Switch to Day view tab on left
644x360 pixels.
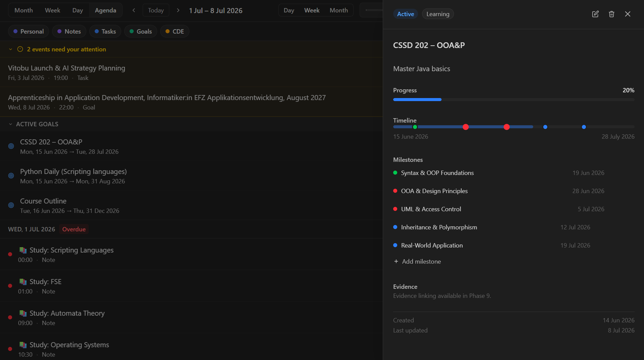[78, 10]
